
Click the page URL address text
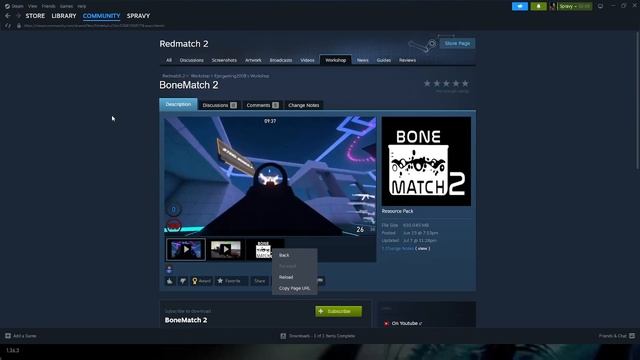tap(94, 26)
